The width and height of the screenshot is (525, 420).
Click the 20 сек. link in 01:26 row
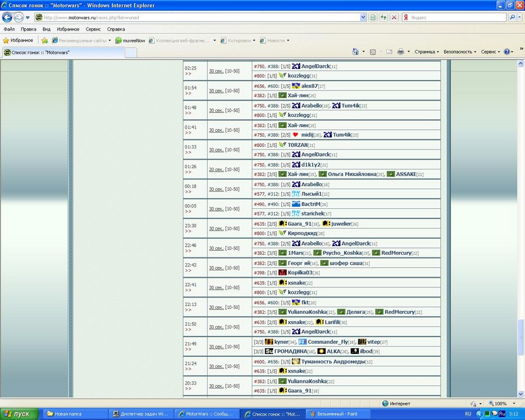(216, 169)
